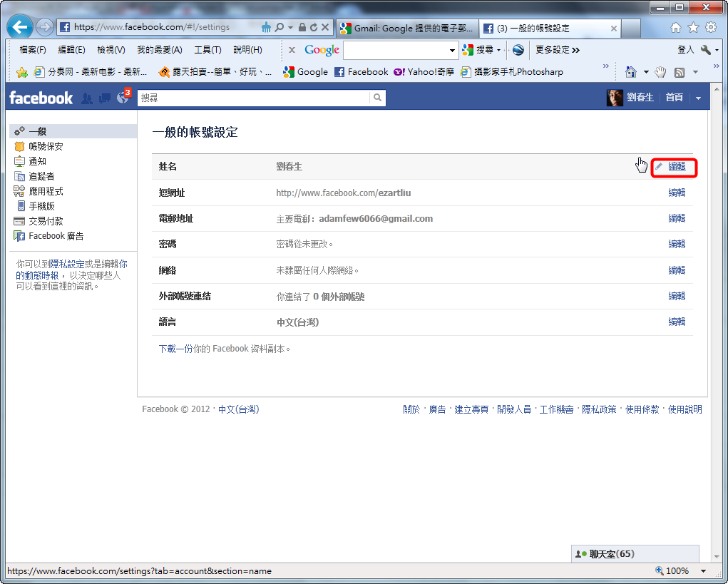Open the command bar Home dropdown arrow

pyautogui.click(x=646, y=72)
